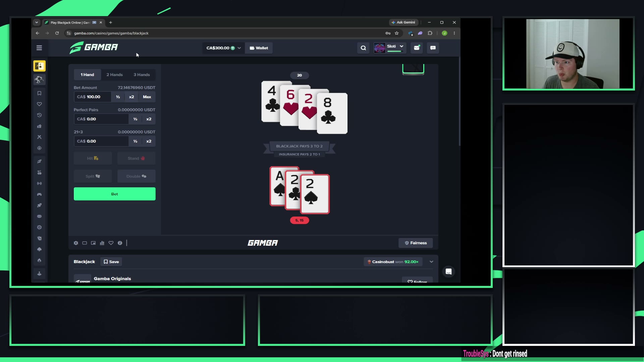Viewport: 644px width, 362px height.
Task: Focus the Perfect Pairs amount field
Action: 101,119
